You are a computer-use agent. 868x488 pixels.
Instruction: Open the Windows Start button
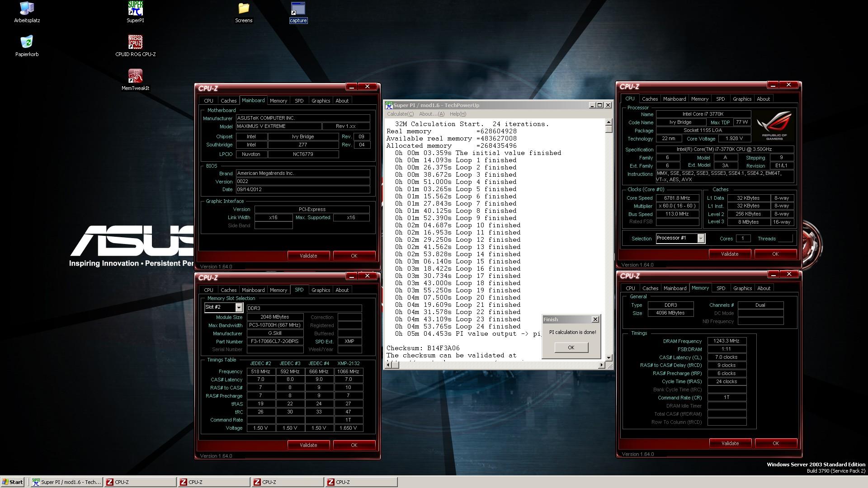pos(13,482)
